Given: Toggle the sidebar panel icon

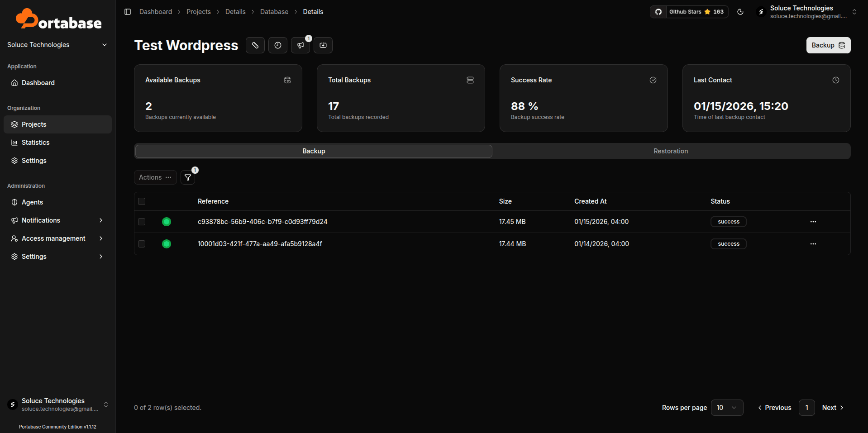Looking at the screenshot, I should pyautogui.click(x=128, y=12).
